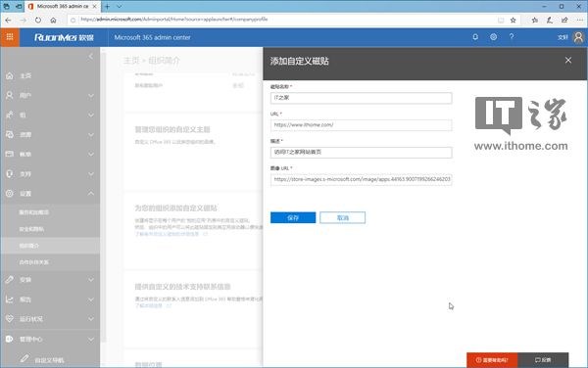Open settings gear in admin center header
This screenshot has width=588, height=368.
pyautogui.click(x=494, y=37)
